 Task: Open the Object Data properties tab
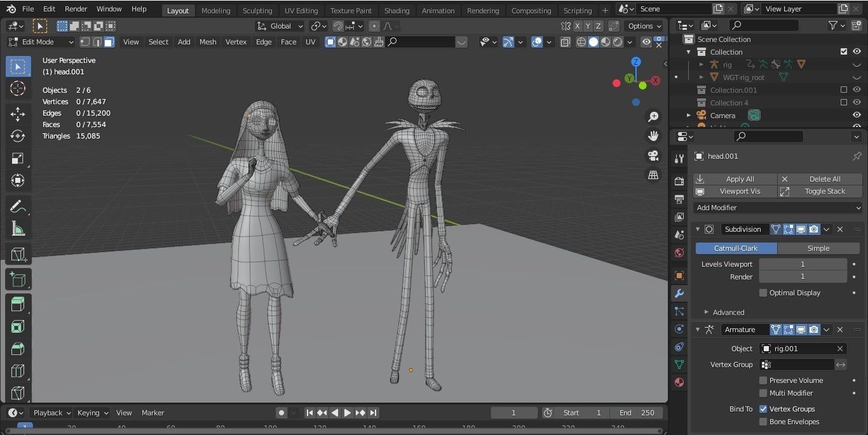tap(679, 365)
